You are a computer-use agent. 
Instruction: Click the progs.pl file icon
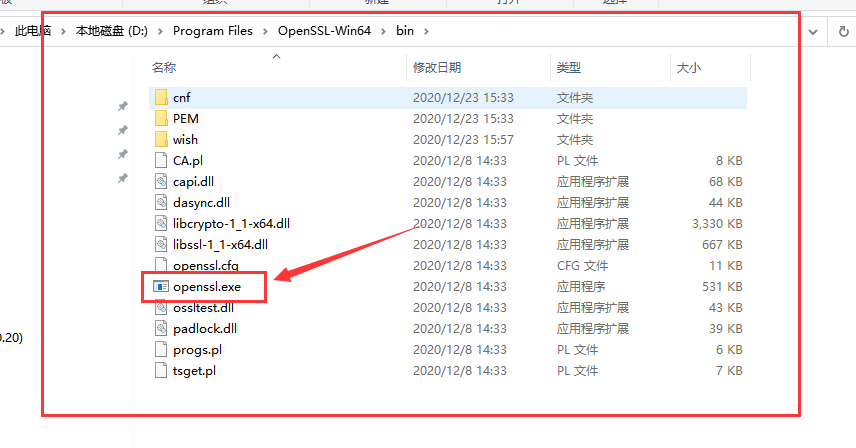161,349
